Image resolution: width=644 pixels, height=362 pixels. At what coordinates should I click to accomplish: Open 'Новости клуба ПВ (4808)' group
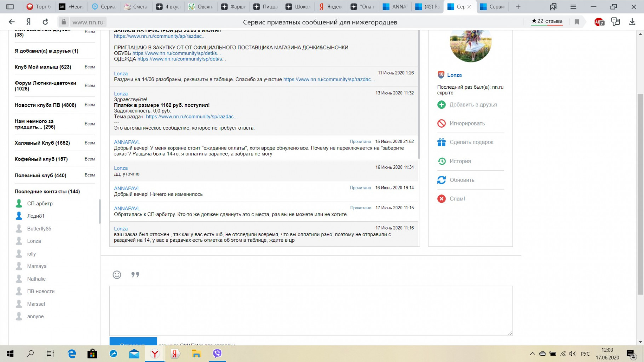[45, 105]
